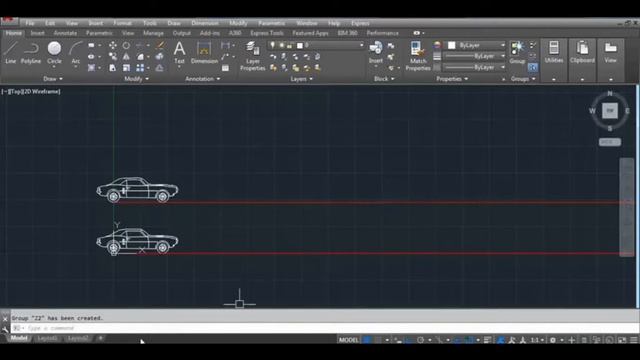Click the Rectangle tool icon
Viewport: 640px width, 360px height.
click(91, 45)
